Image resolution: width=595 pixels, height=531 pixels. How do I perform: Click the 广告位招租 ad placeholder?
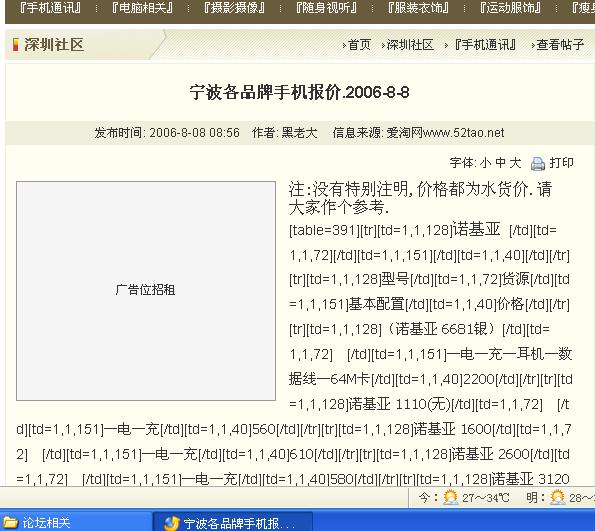[x=146, y=291]
